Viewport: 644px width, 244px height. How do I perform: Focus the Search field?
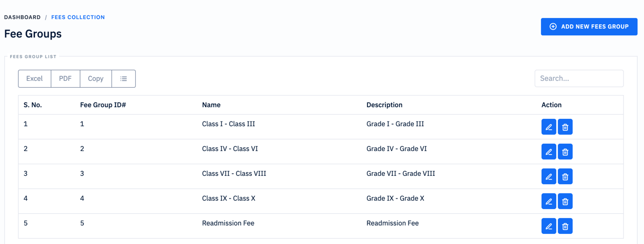pos(579,78)
